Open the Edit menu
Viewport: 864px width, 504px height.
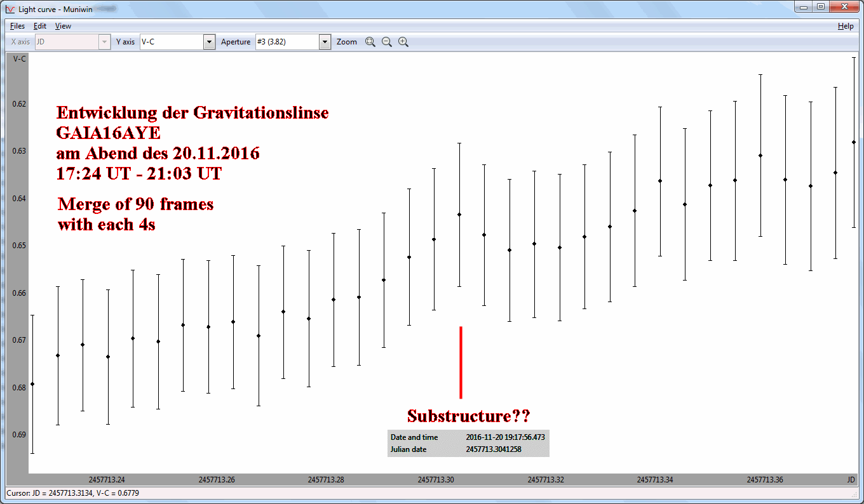40,26
